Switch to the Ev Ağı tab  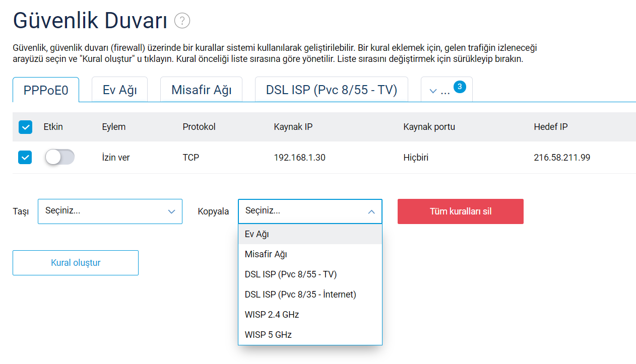pyautogui.click(x=119, y=90)
